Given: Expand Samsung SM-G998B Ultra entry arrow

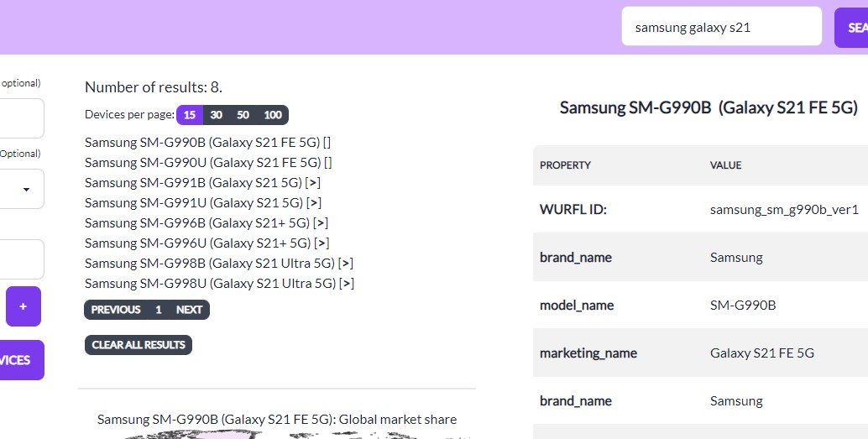Looking at the screenshot, I should tap(345, 264).
